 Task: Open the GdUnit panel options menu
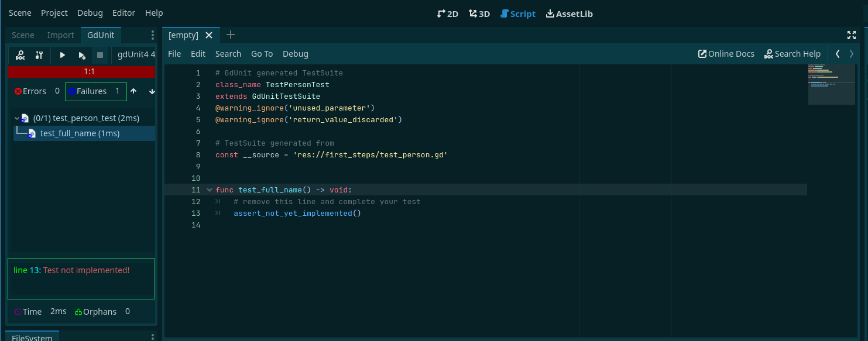(152, 35)
